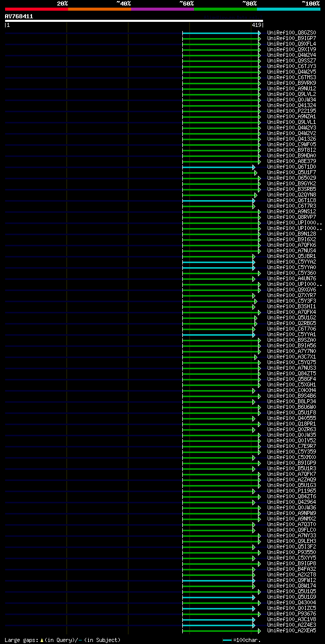
Task: Click label UniRef100_Q18PR1
Action: point(291,424)
